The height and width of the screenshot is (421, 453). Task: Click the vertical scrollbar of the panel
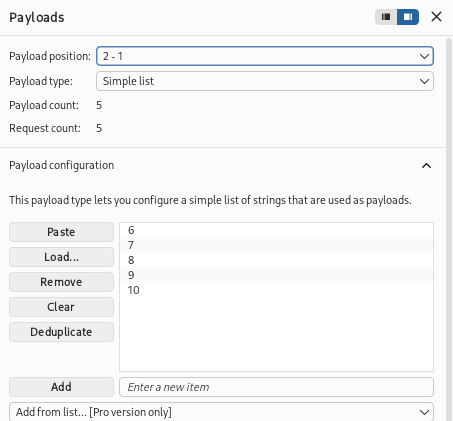click(x=449, y=229)
